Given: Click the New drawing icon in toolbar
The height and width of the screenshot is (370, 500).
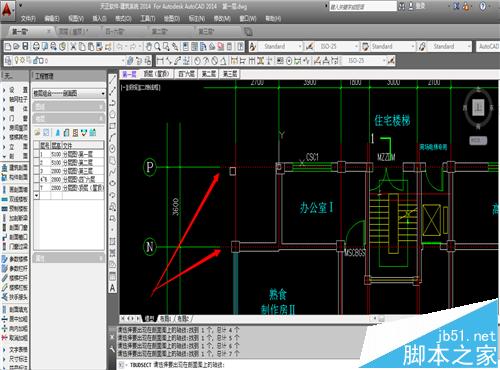Looking at the screenshot, I should point(8,47).
